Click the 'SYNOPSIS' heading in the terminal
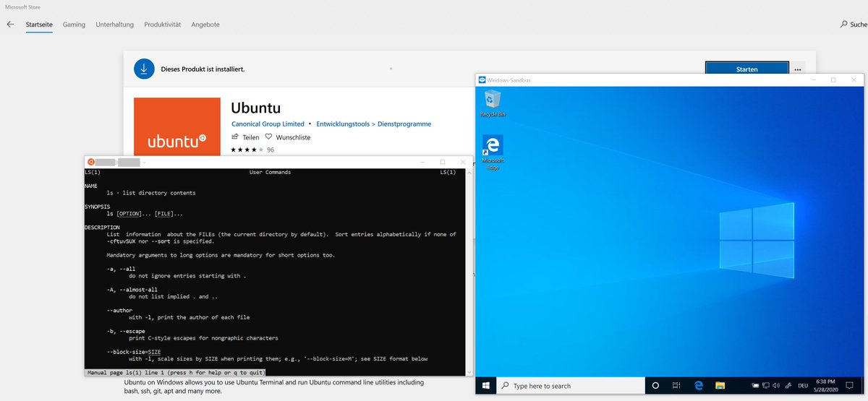 point(97,207)
